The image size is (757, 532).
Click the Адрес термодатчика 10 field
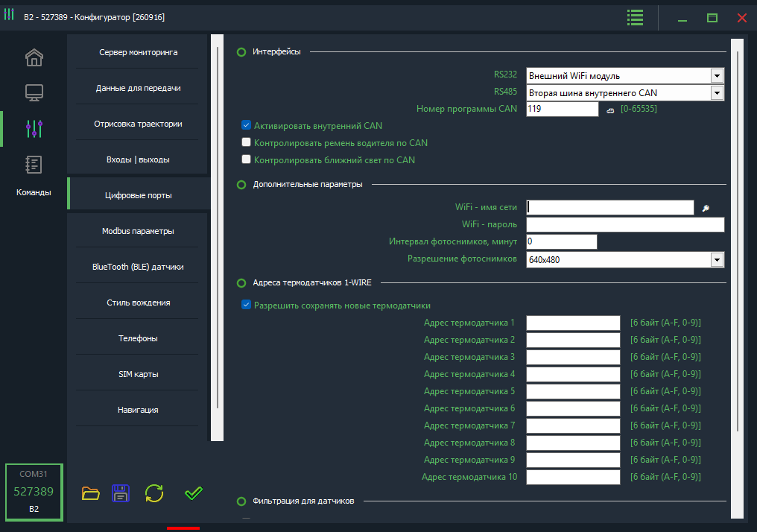point(573,477)
